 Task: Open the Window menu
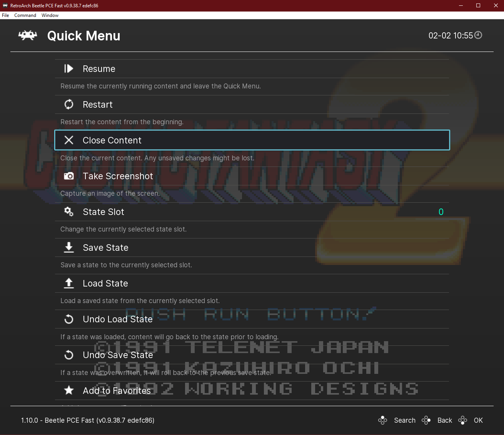pyautogui.click(x=50, y=15)
